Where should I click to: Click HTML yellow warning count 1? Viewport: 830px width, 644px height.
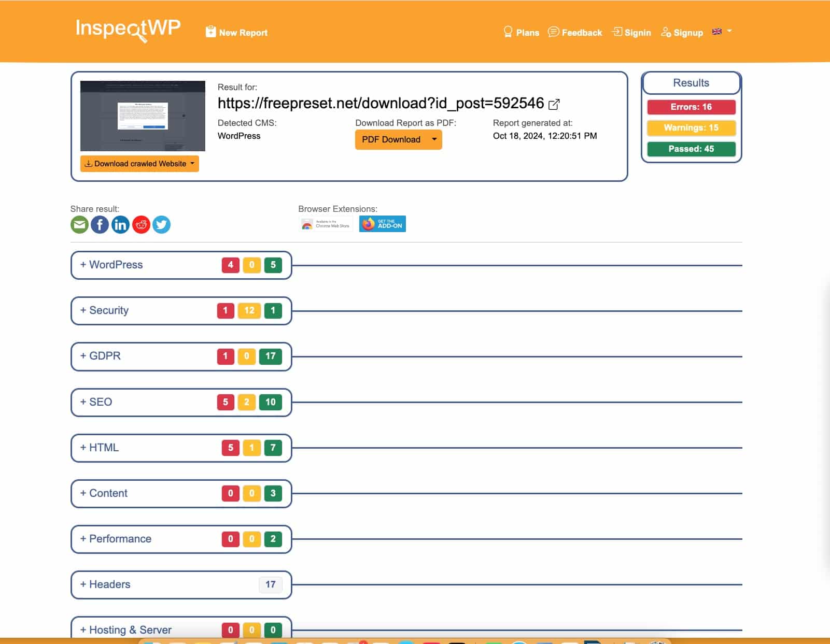252,448
